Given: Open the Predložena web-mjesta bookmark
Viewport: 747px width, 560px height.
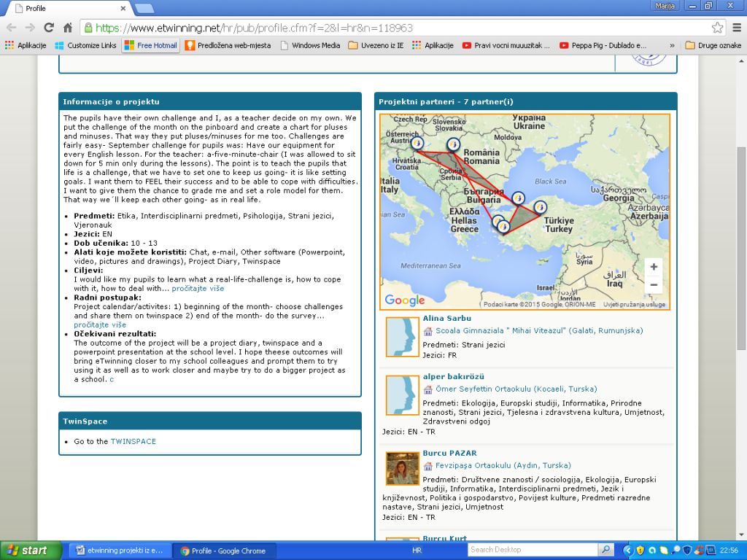Looking at the screenshot, I should (x=228, y=45).
